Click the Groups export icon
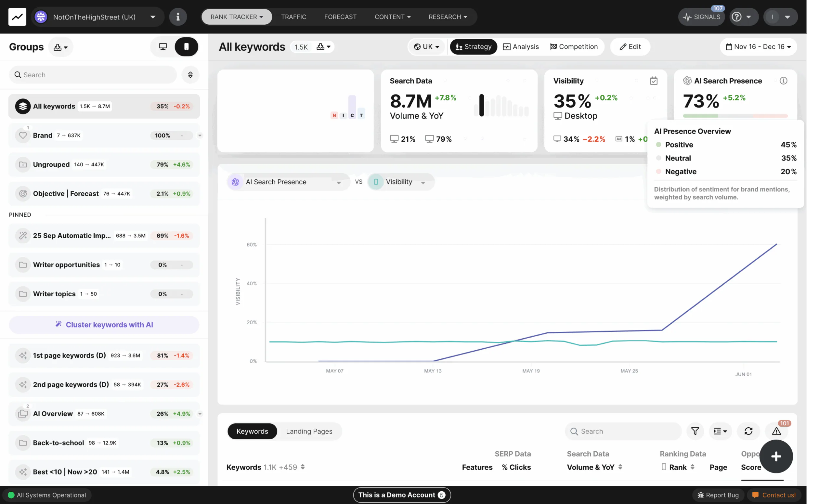This screenshot has height=504, width=832. [61, 47]
